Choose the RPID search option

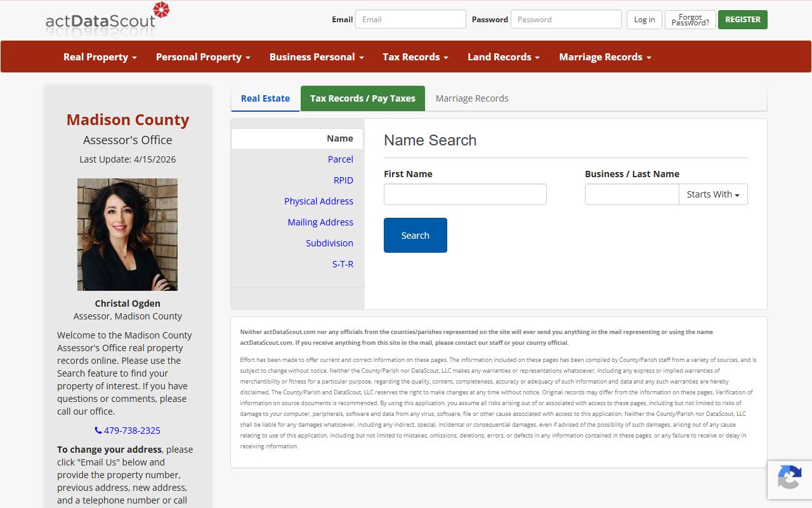(343, 180)
